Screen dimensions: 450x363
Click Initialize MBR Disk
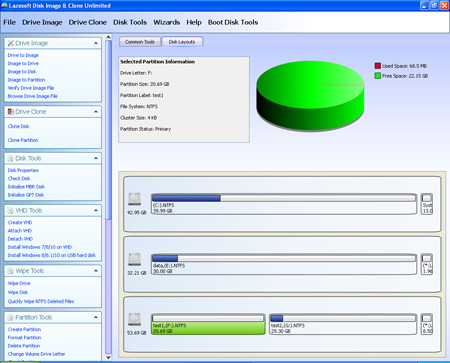[26, 187]
